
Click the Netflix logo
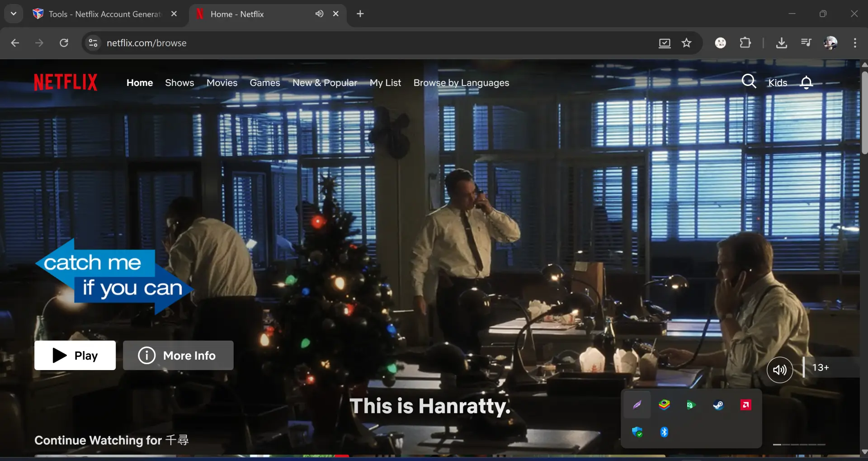[x=66, y=82]
